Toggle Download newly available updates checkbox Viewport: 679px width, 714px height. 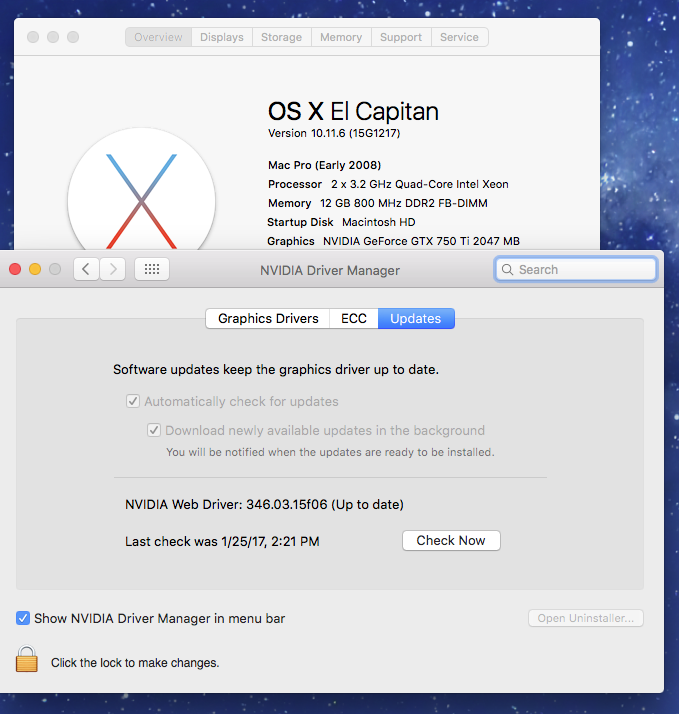(x=153, y=430)
